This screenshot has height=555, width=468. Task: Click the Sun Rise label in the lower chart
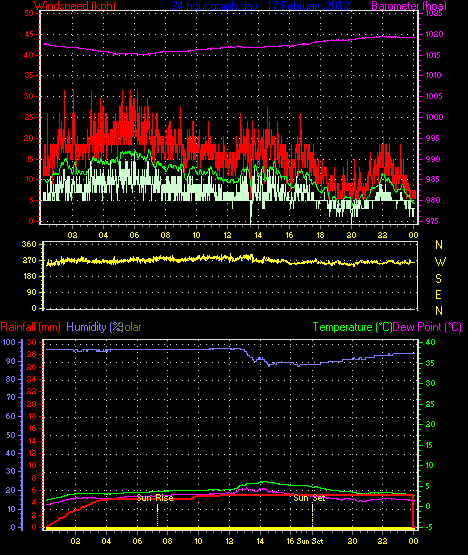(x=155, y=498)
